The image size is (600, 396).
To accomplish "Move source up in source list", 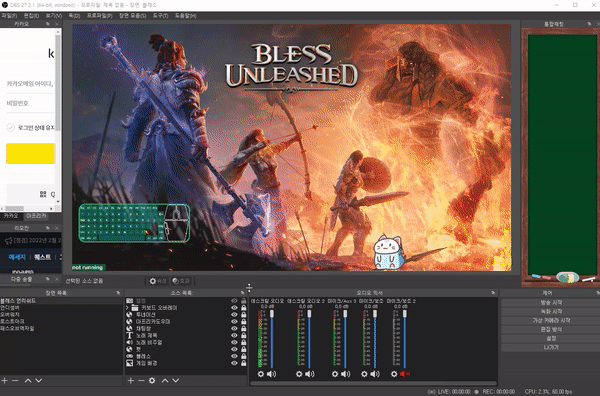I will [x=165, y=381].
